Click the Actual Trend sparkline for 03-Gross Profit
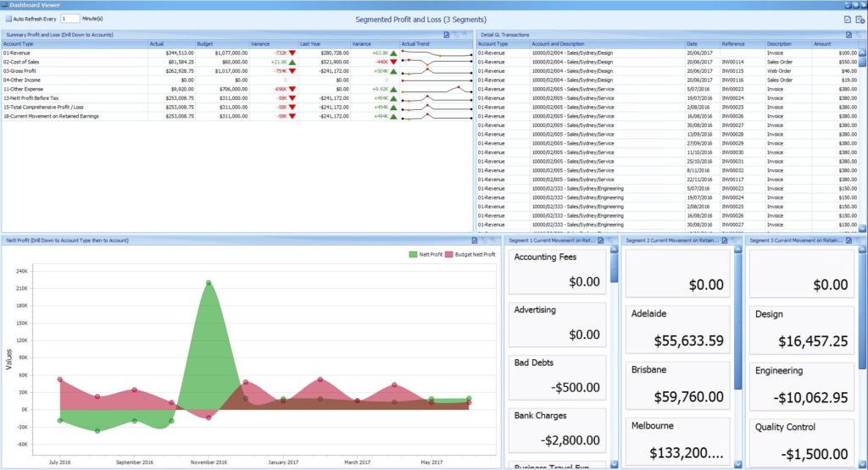Screen dimensions: 868x470 coord(437,71)
